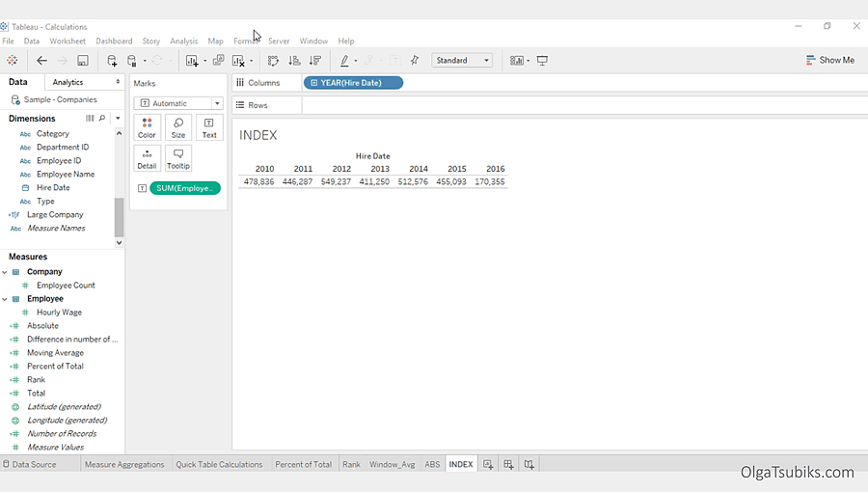
Task: Switch to the Window_Avg sheet tab
Action: click(x=392, y=464)
